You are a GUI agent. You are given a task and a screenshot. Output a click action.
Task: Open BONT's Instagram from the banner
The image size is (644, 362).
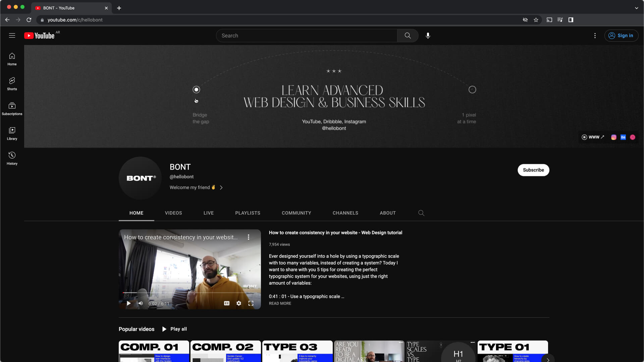614,137
